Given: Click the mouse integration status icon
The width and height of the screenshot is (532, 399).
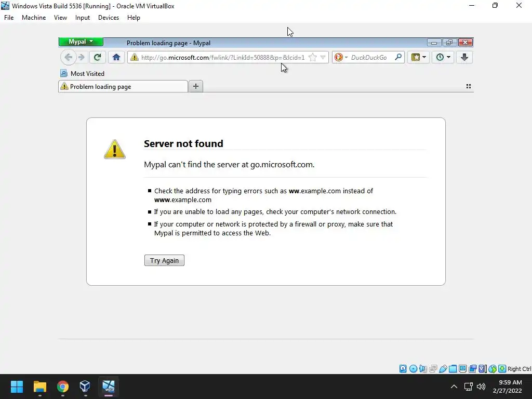Looking at the screenshot, I should click(493, 368).
